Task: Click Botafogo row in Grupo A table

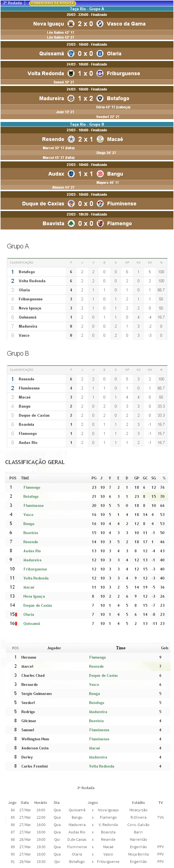Action: [x=27, y=271]
